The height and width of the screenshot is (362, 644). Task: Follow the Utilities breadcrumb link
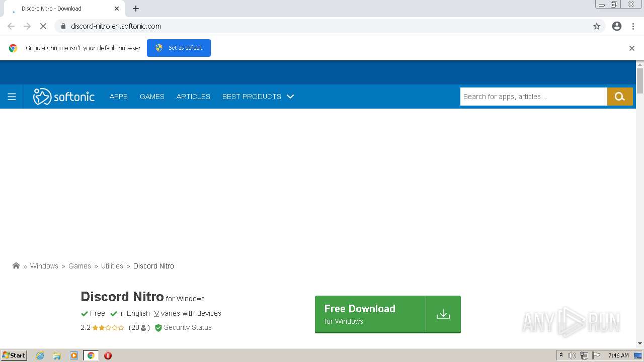[112, 266]
